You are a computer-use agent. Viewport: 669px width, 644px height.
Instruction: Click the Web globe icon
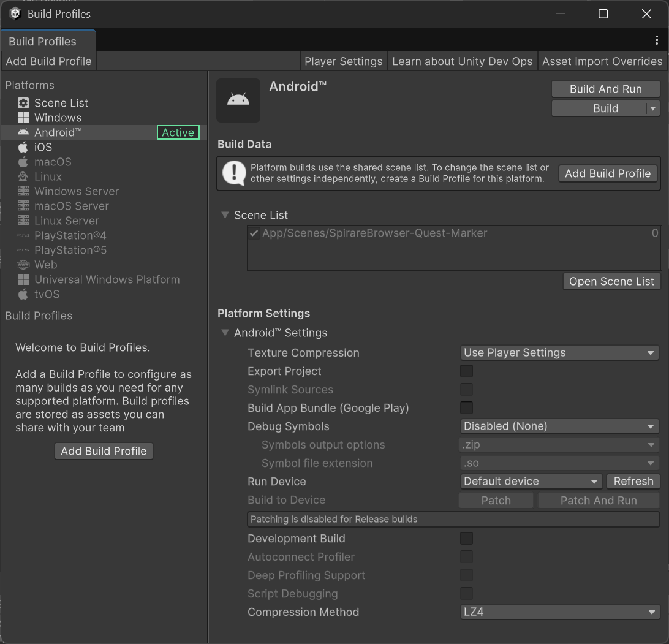pyautogui.click(x=23, y=265)
